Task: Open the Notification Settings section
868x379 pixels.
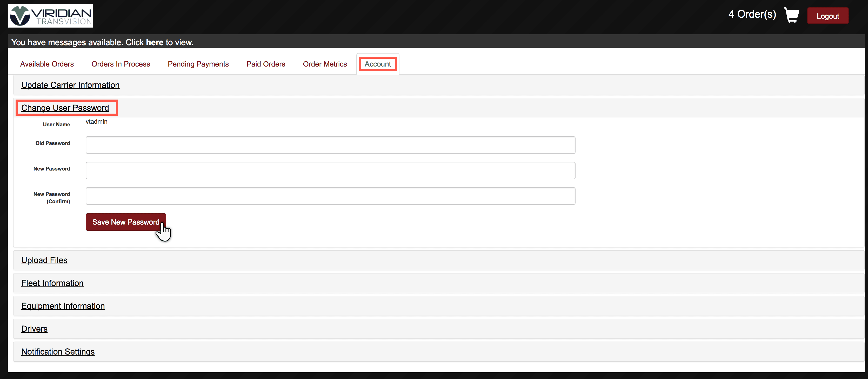Action: coord(58,352)
